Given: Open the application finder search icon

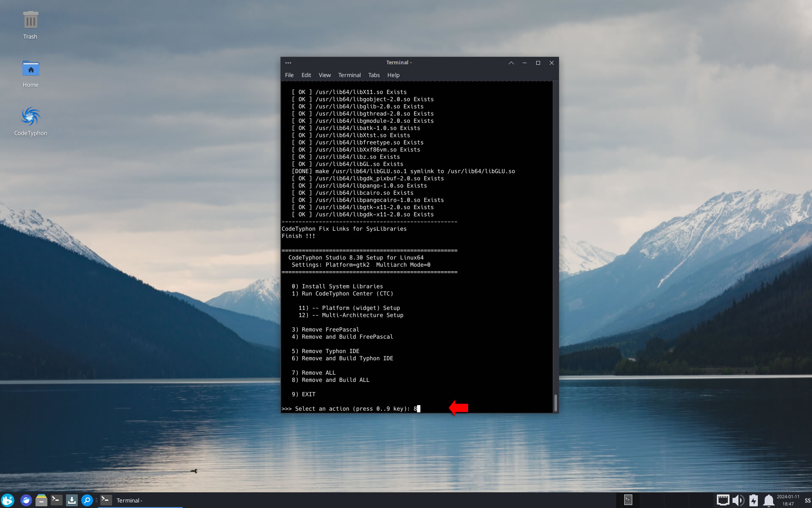Looking at the screenshot, I should point(87,500).
